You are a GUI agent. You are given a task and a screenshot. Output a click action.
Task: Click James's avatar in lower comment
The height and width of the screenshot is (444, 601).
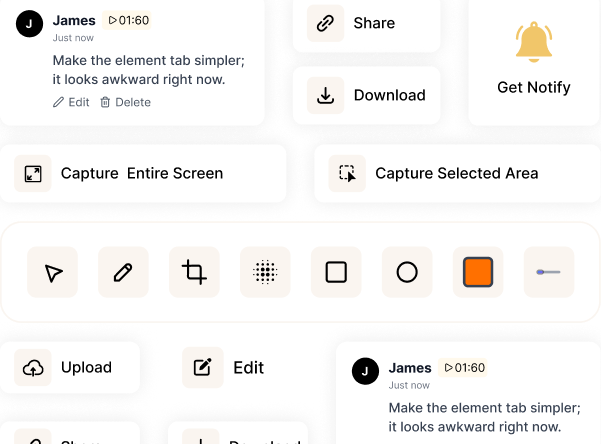click(365, 371)
